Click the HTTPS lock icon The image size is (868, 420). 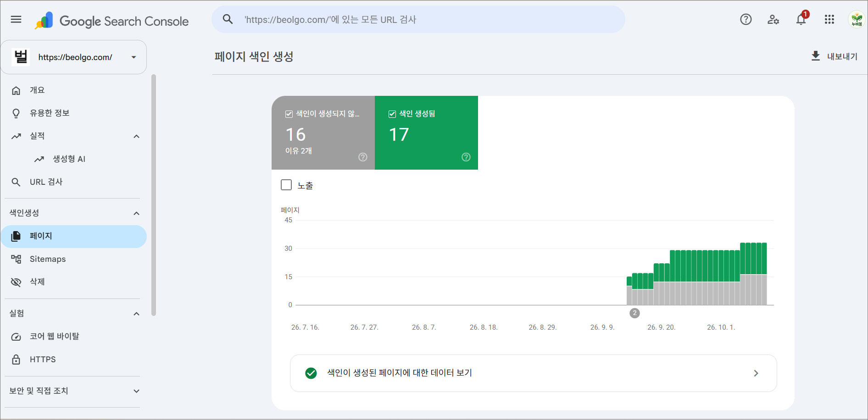pos(16,359)
